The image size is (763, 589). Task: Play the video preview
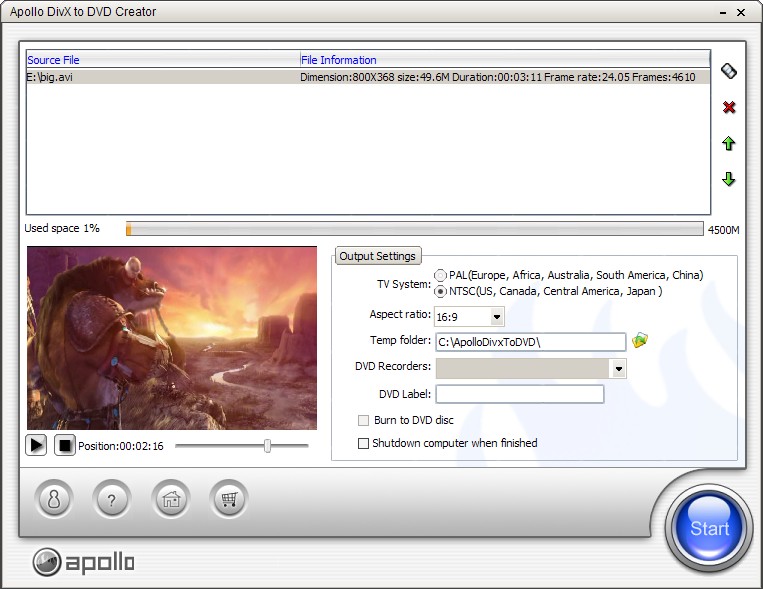click(37, 445)
